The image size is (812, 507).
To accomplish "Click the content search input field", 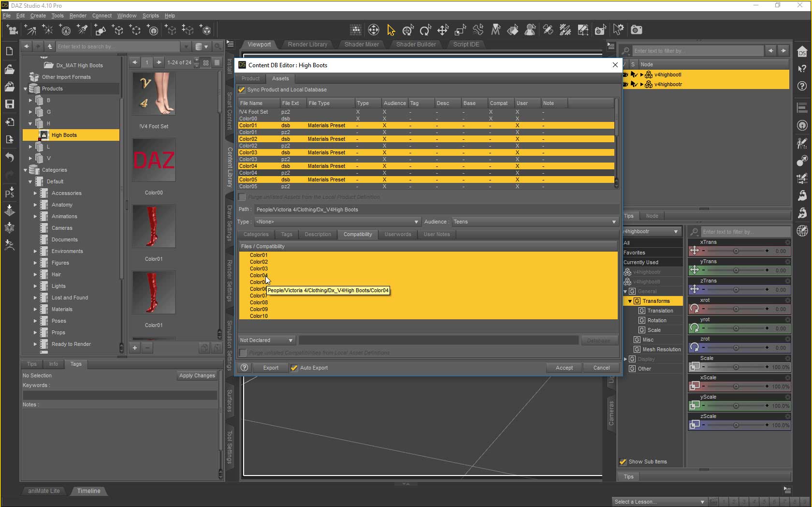I will [x=118, y=46].
